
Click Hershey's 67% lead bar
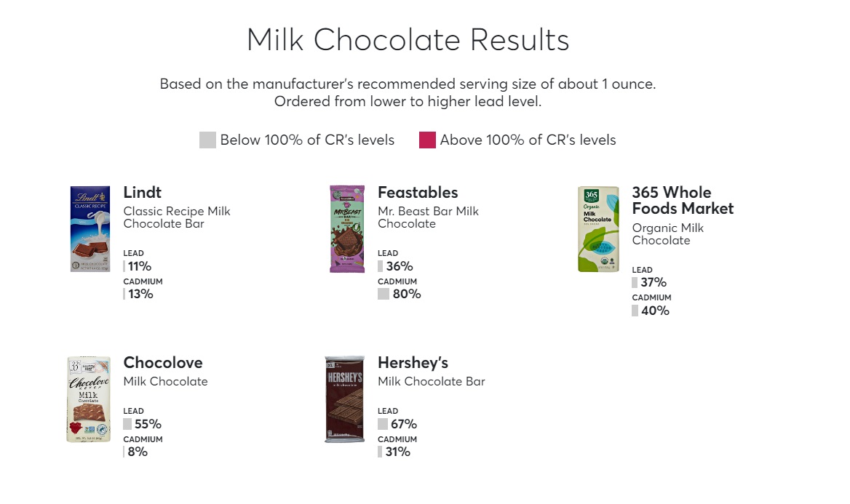point(383,424)
